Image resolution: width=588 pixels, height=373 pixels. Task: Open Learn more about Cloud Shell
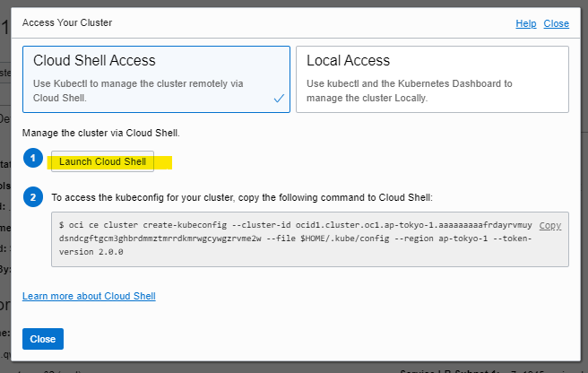(x=89, y=296)
